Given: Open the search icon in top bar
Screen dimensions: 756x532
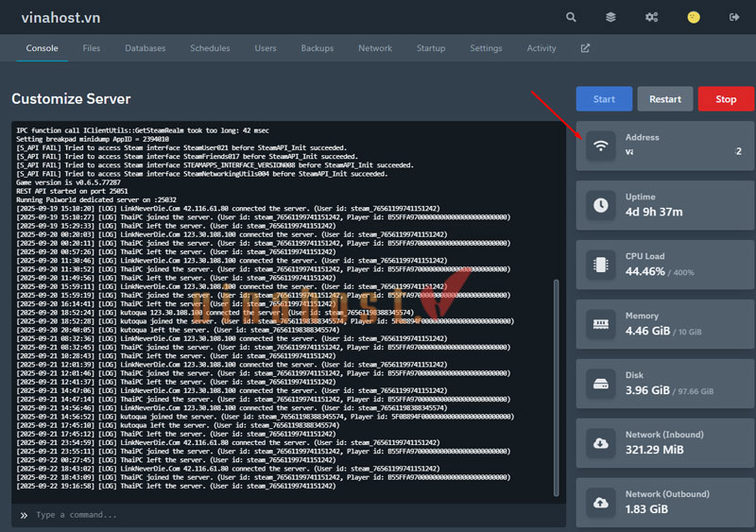Looking at the screenshot, I should click(x=571, y=17).
